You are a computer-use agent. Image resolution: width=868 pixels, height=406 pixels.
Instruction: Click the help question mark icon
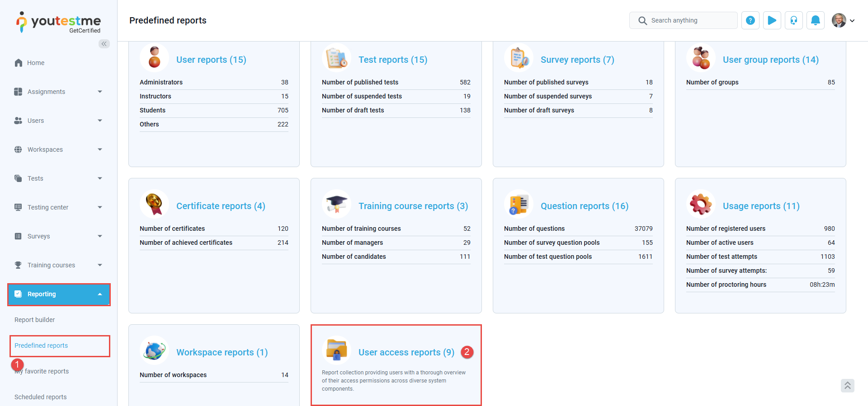[750, 20]
